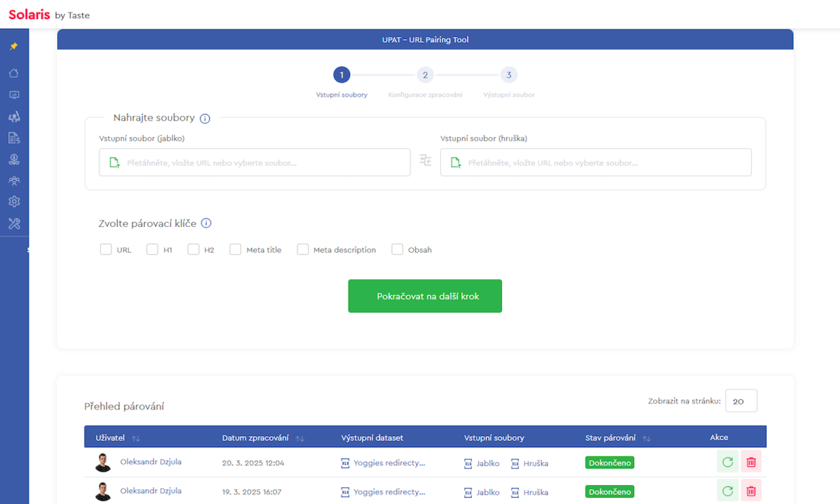Viewport: 840px width, 504px height.
Task: Click info icon beside Zvolte párovací klíče
Action: pos(206,223)
